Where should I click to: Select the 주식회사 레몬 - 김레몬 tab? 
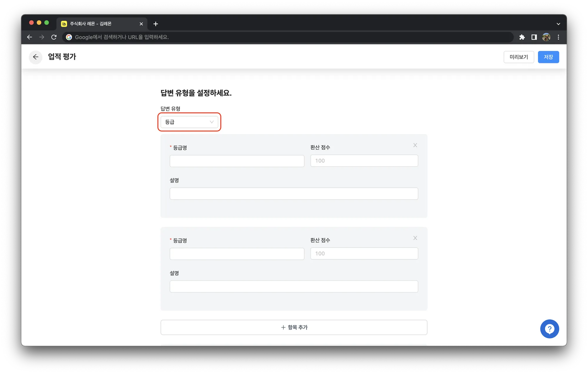101,24
